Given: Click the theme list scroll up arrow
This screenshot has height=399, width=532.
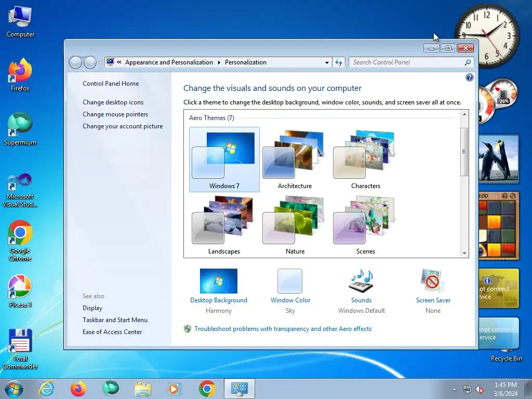Looking at the screenshot, I should (x=464, y=115).
